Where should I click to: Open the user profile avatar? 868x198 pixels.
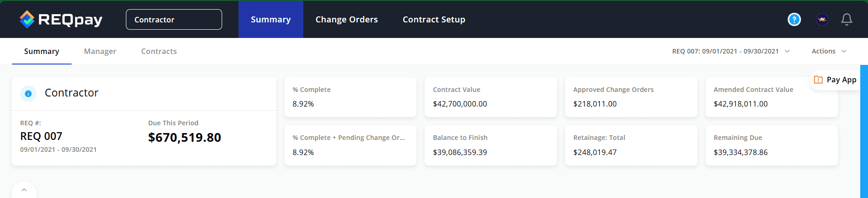(822, 19)
